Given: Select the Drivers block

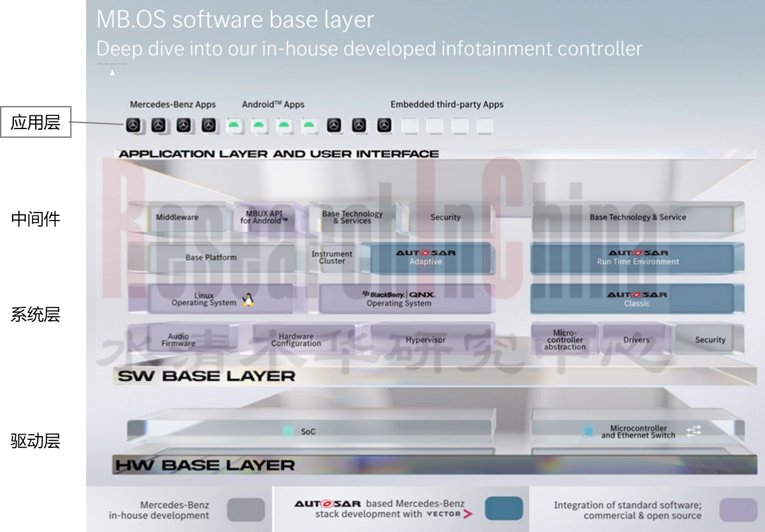Looking at the screenshot, I should click(x=637, y=339).
